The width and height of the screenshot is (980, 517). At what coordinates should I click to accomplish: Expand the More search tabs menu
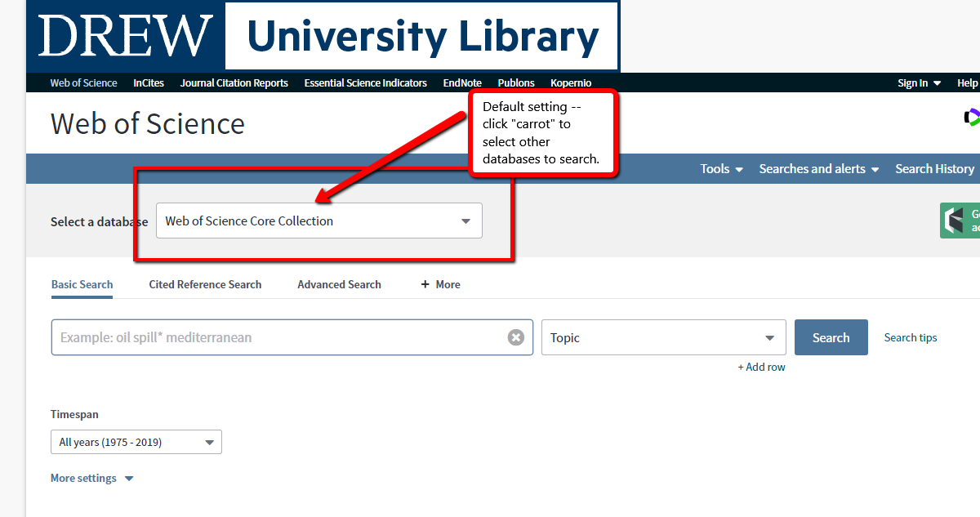tap(441, 284)
